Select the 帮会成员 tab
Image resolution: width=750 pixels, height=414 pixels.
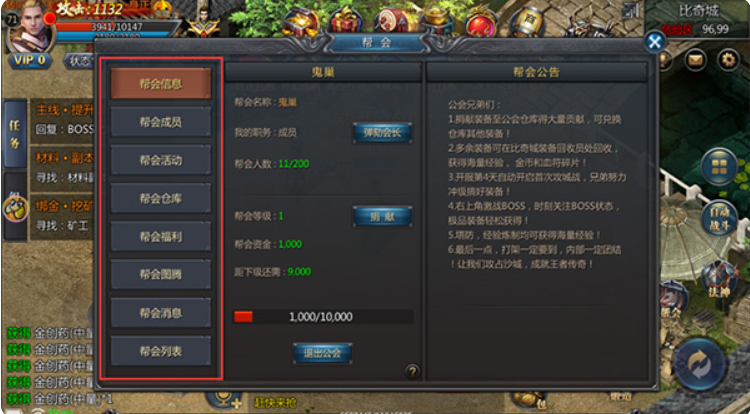(x=161, y=122)
